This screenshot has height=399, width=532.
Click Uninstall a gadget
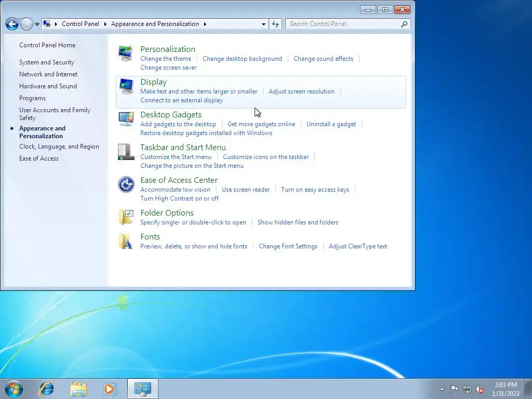tap(331, 124)
